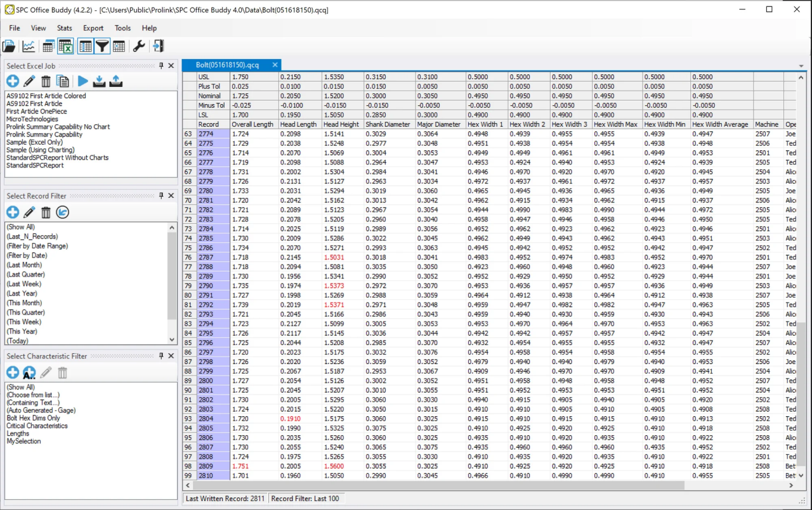This screenshot has width=812, height=510.
Task: Toggle the Select Characteristic Filter panel pin
Action: [160, 356]
